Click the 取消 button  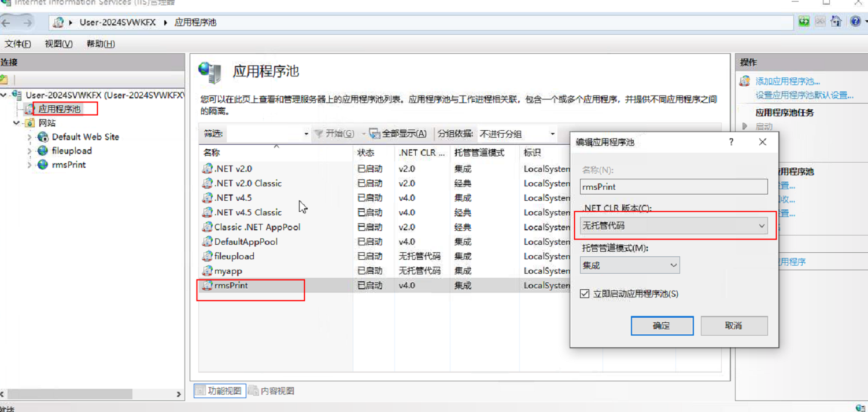[x=734, y=326]
